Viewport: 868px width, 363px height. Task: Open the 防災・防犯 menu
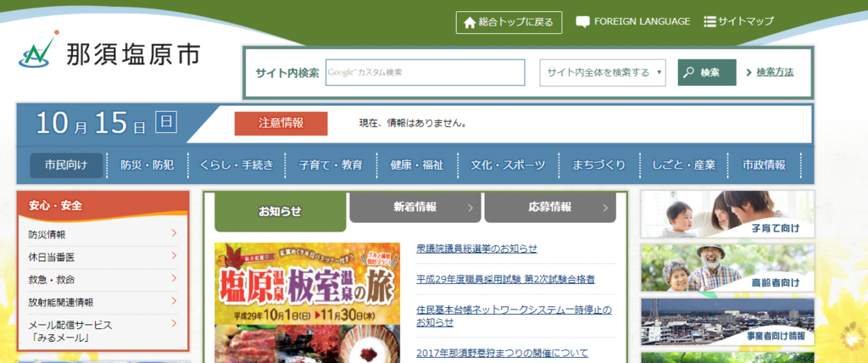[147, 165]
